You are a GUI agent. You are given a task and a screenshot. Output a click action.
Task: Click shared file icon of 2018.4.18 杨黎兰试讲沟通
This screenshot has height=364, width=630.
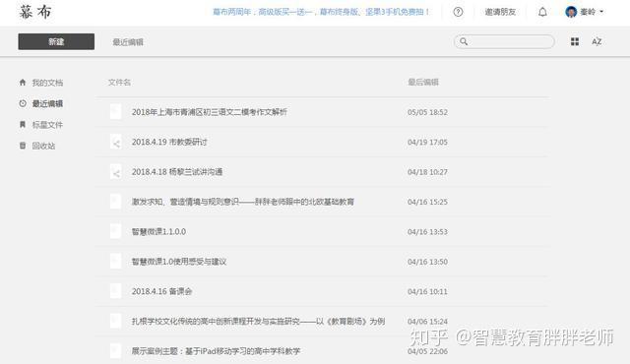(116, 171)
